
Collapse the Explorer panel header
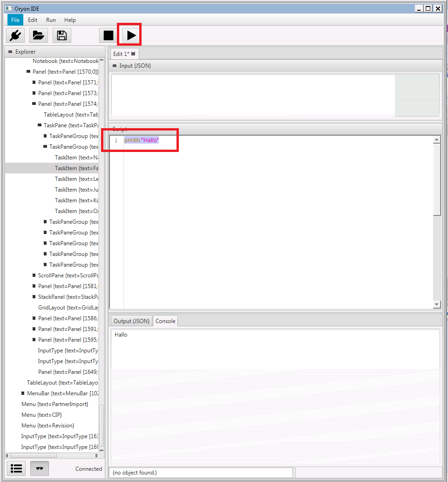10,52
